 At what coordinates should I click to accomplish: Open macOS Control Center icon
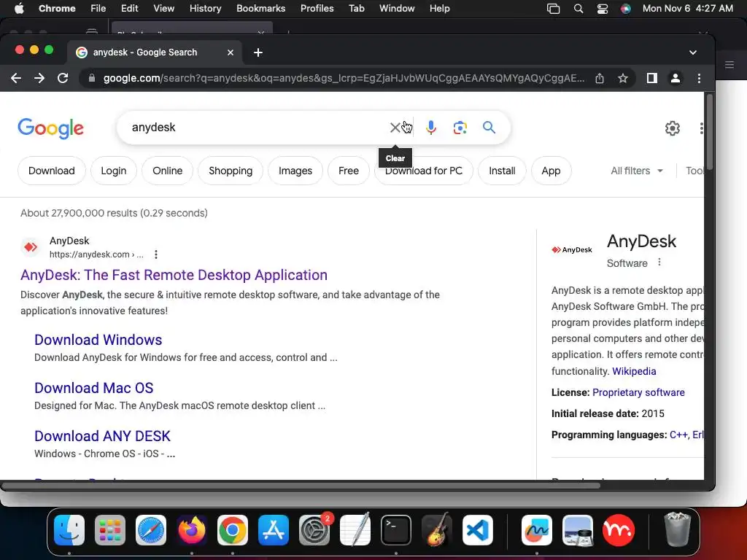[602, 9]
